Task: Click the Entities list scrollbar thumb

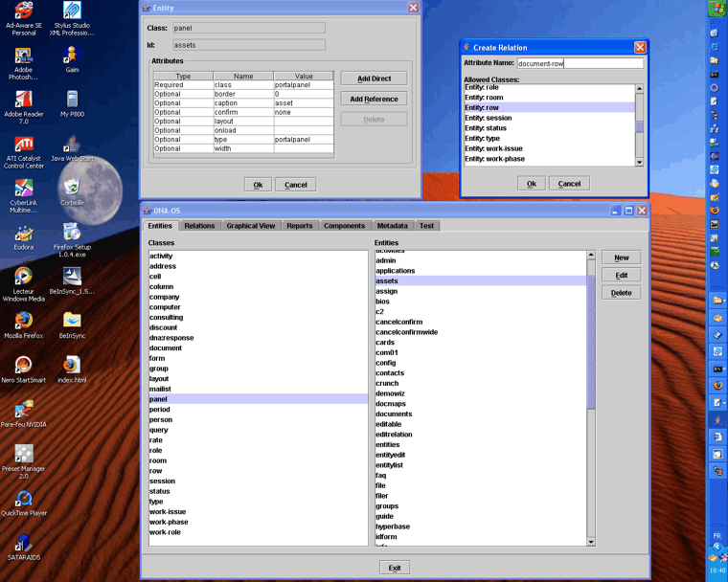Action: 591,342
